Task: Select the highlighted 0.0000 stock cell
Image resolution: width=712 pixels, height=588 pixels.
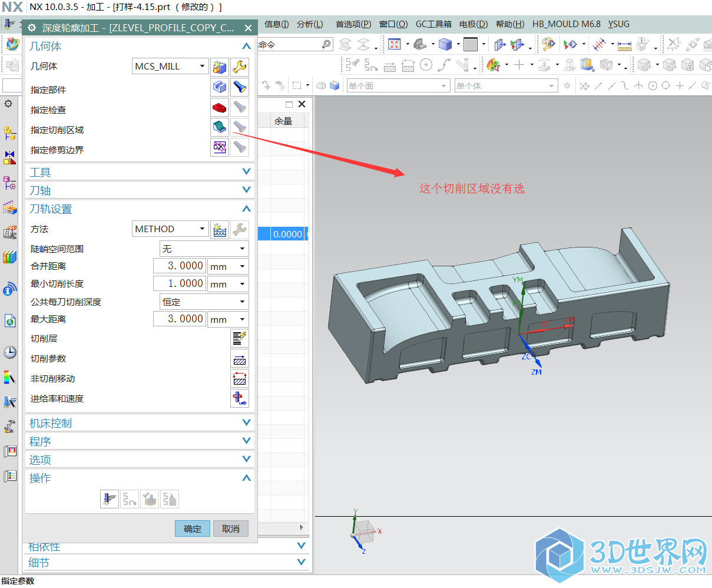Action: point(289,234)
